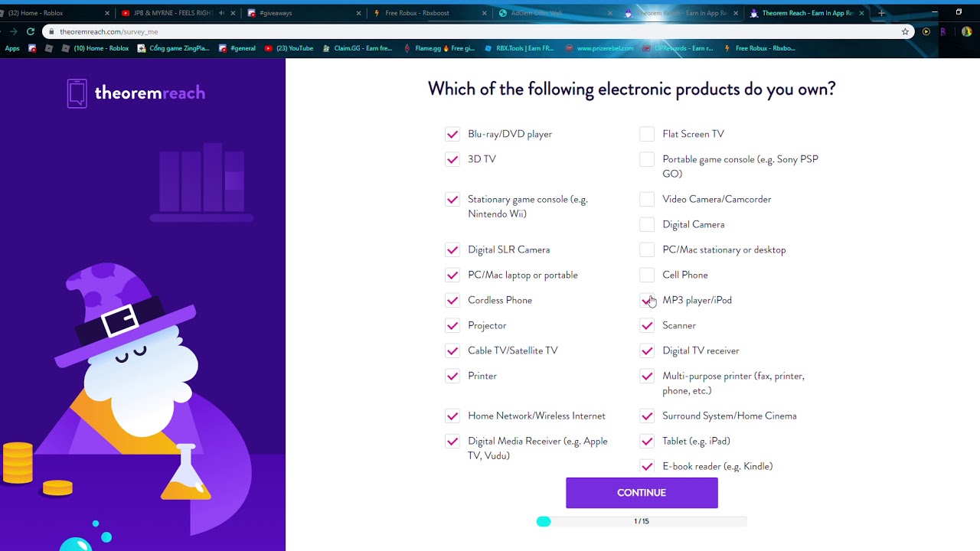
Task: Uncheck the Projector checkbox
Action: pyautogui.click(x=452, y=326)
